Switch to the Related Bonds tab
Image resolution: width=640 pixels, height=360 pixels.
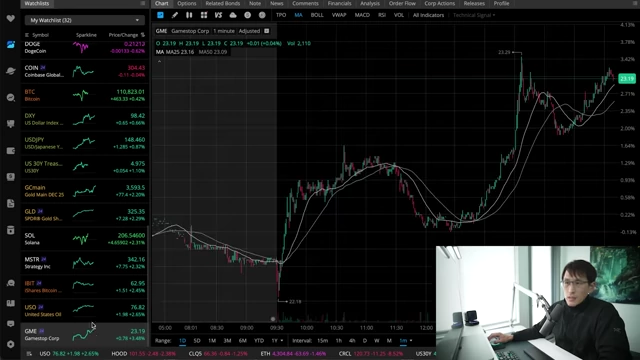(x=222, y=3)
